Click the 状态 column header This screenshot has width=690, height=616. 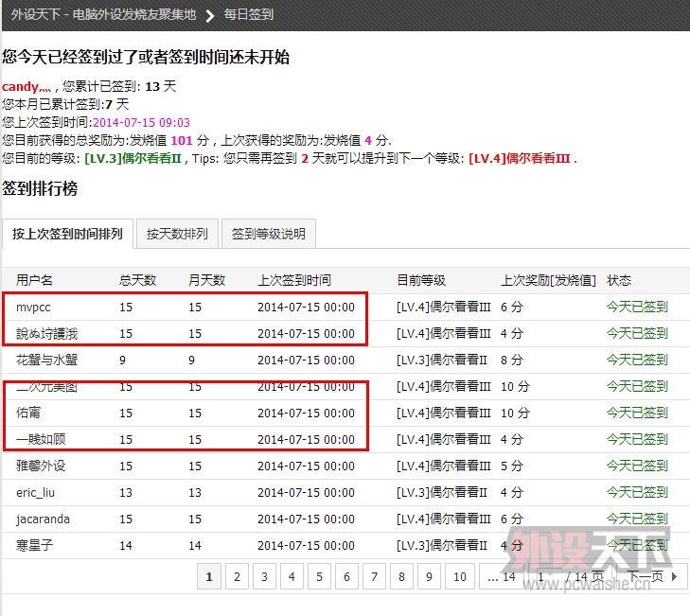point(619,280)
